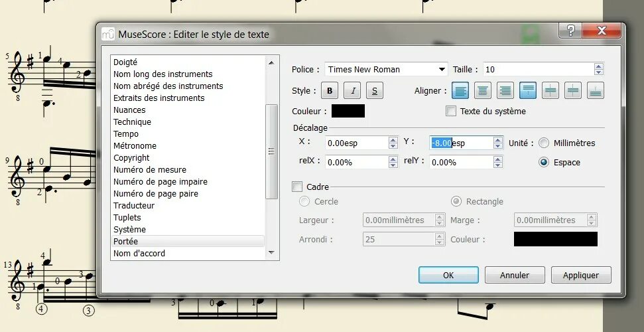
Task: Toggle italic text style button
Action: (352, 91)
